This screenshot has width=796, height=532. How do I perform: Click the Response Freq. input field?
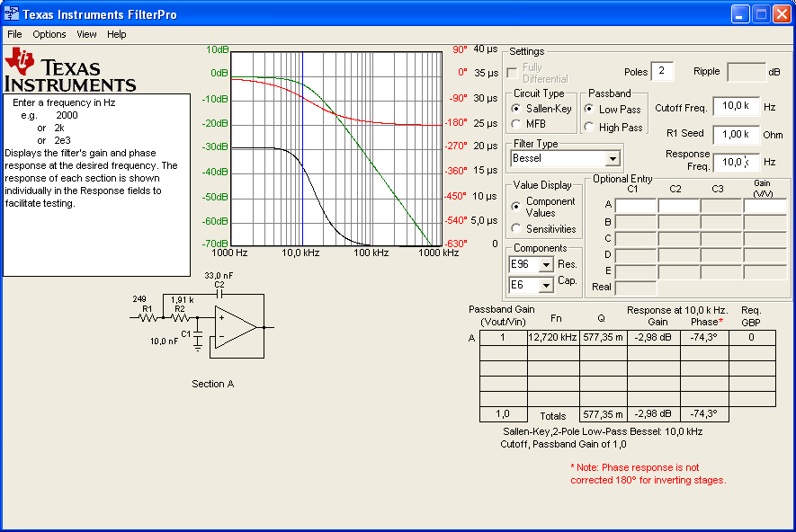736,163
